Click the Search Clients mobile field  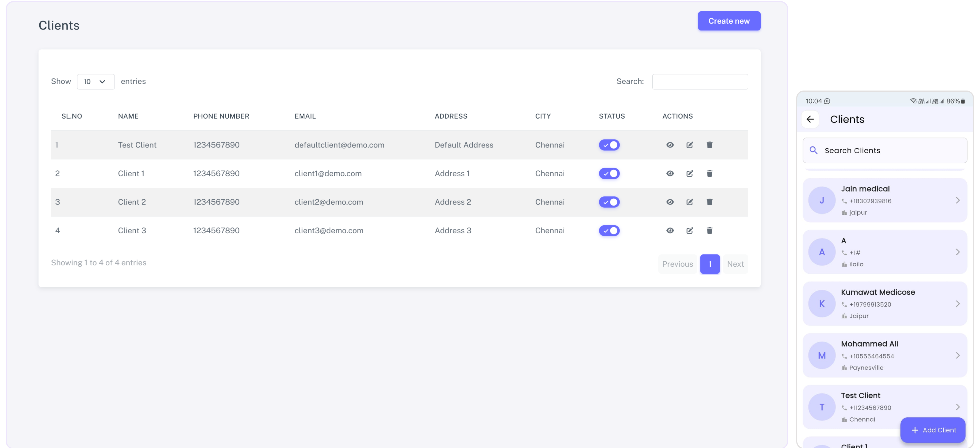point(885,150)
